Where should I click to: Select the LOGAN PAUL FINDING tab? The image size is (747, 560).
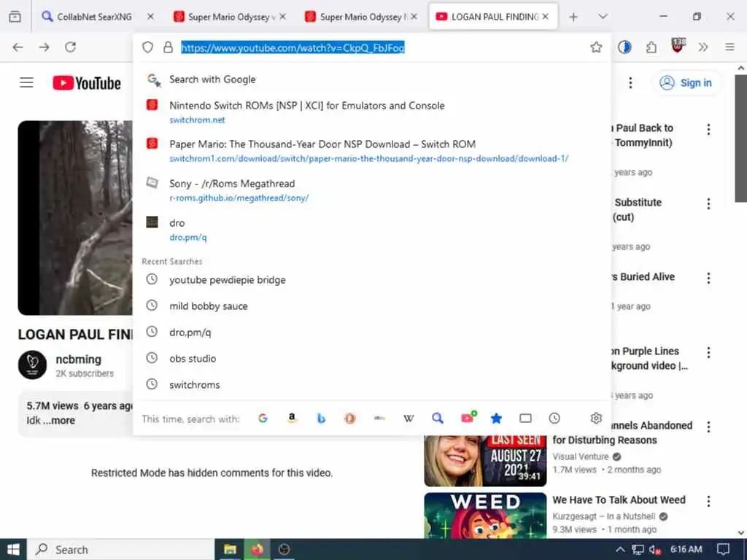(x=493, y=17)
